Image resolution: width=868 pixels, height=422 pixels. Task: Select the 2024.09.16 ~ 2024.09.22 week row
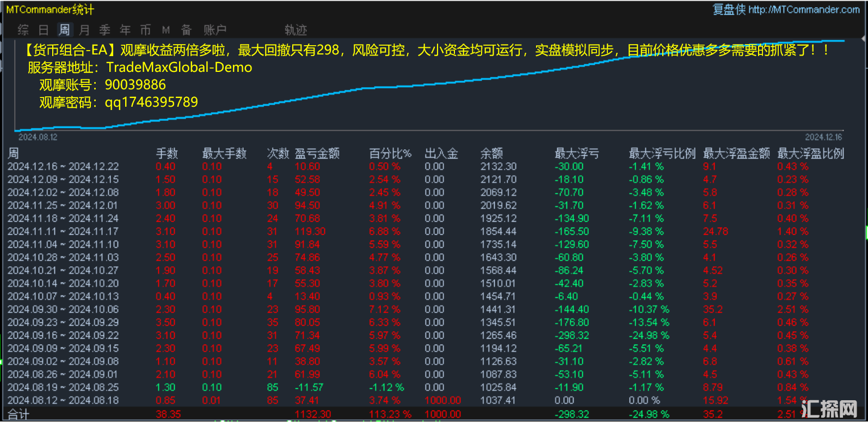coord(63,335)
